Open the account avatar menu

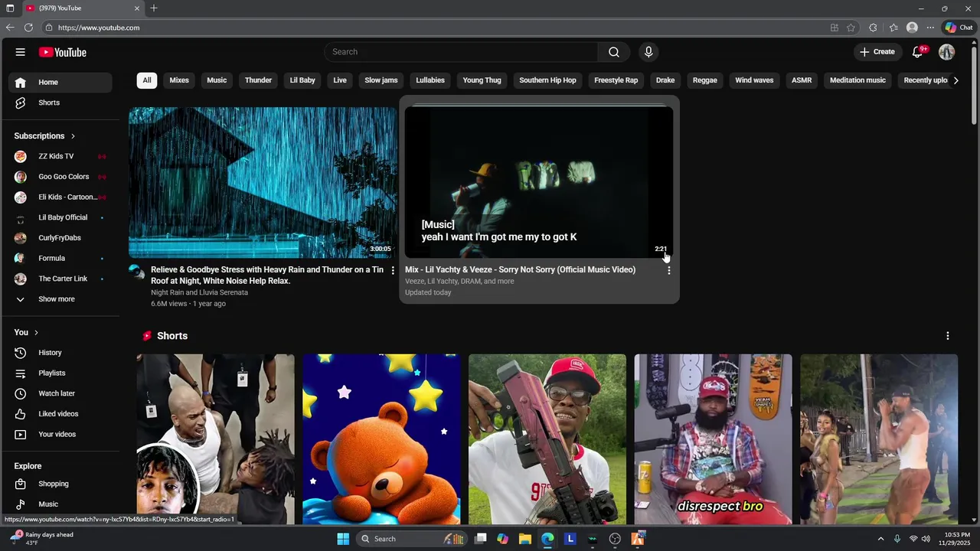click(947, 52)
